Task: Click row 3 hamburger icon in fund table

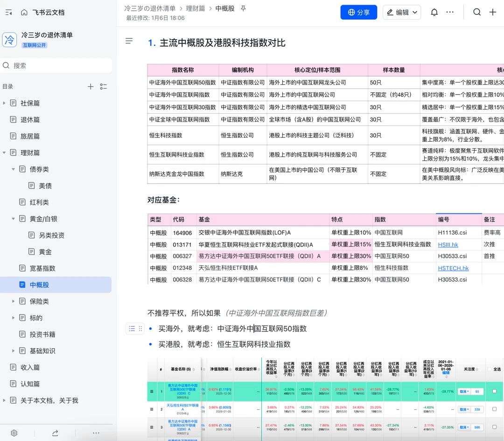Action: pyautogui.click(x=152, y=427)
